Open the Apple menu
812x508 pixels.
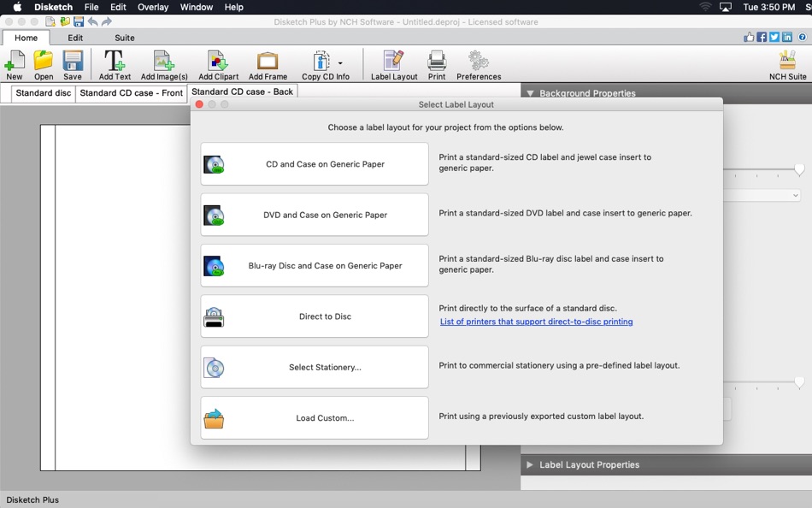(17, 7)
